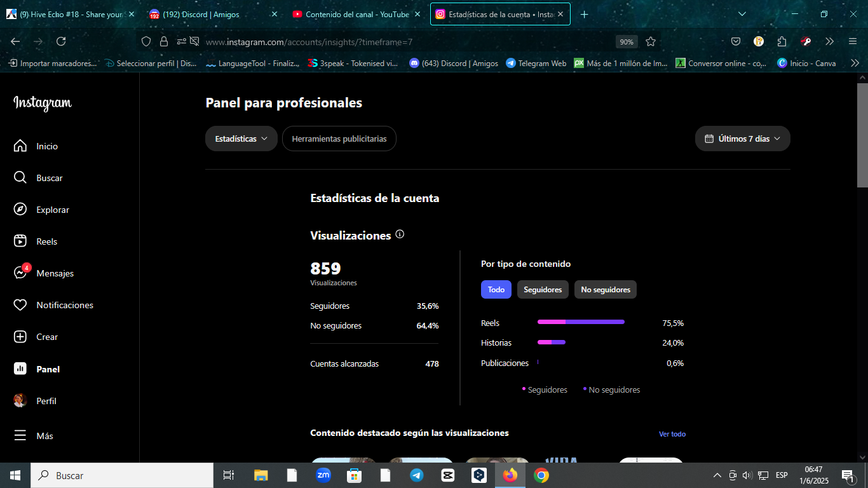Open the Firefox extensions puzzle icon

[782, 41]
